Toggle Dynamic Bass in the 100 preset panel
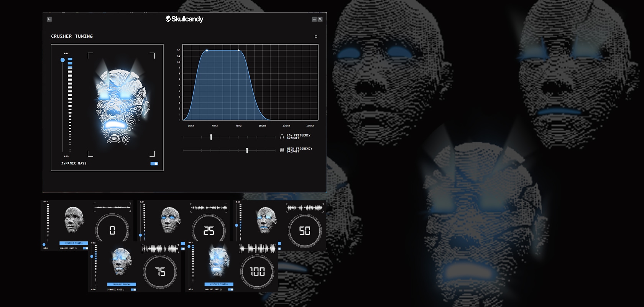 click(x=231, y=290)
